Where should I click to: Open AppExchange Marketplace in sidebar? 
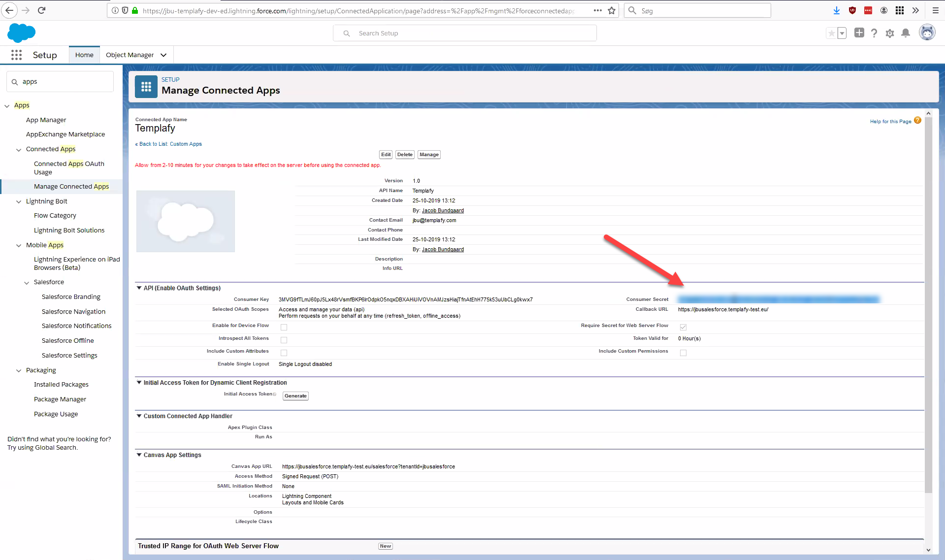pos(65,134)
